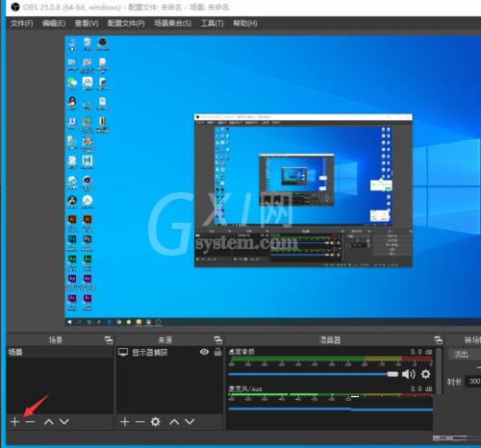
Task: Move the scene down in Scenes panel
Action: pyautogui.click(x=64, y=422)
